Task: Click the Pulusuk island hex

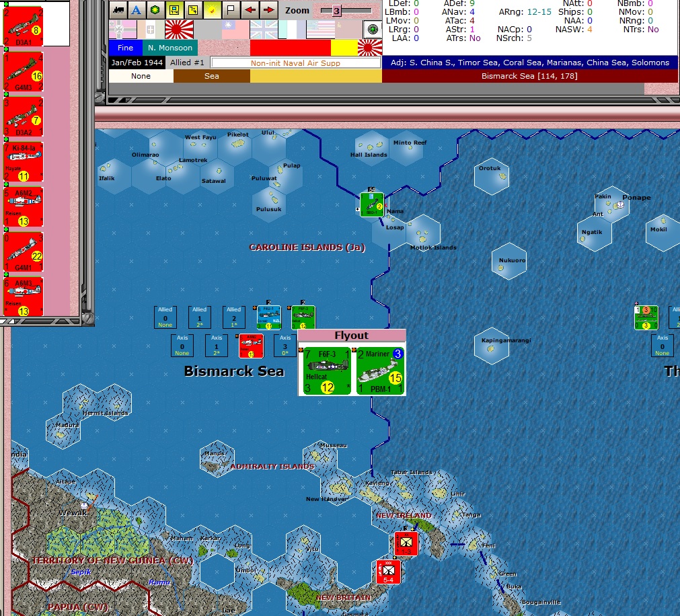Action: pos(269,204)
